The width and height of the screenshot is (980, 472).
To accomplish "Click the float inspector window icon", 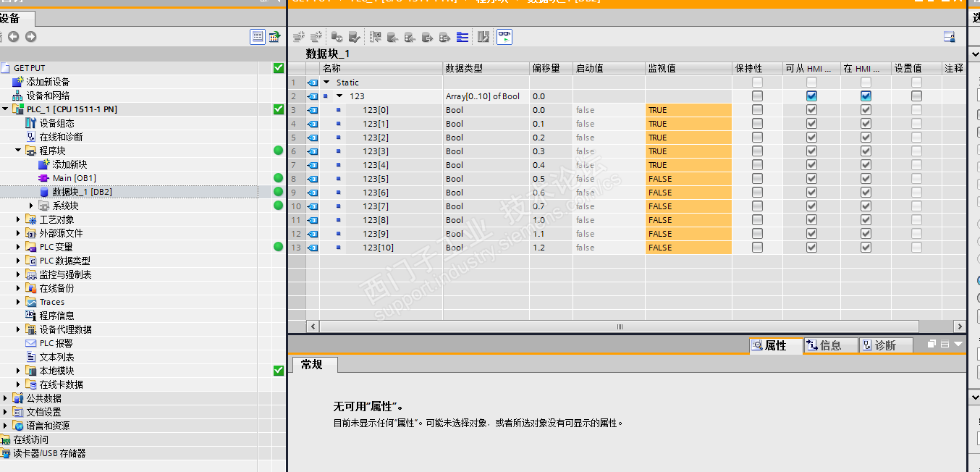I will [932, 345].
